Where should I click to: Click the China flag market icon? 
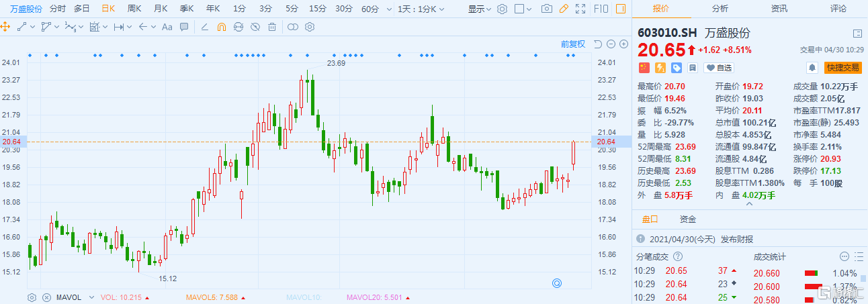644,67
